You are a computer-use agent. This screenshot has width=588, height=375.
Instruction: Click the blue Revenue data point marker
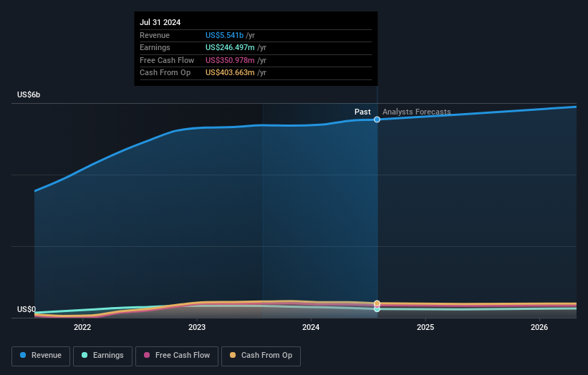377,120
